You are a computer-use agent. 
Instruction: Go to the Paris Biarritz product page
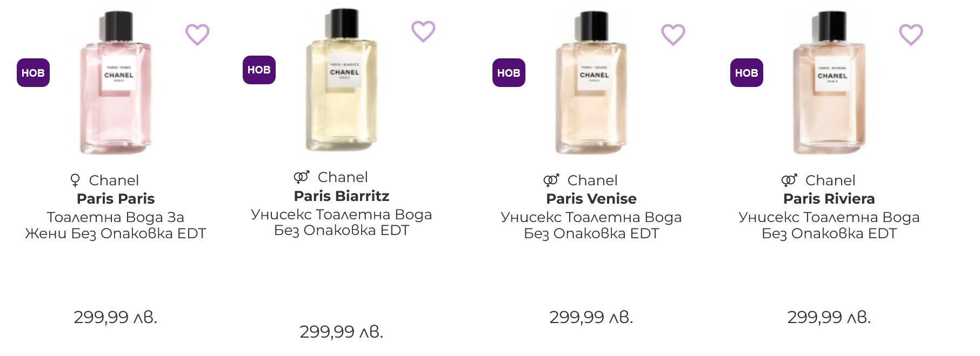click(x=342, y=196)
